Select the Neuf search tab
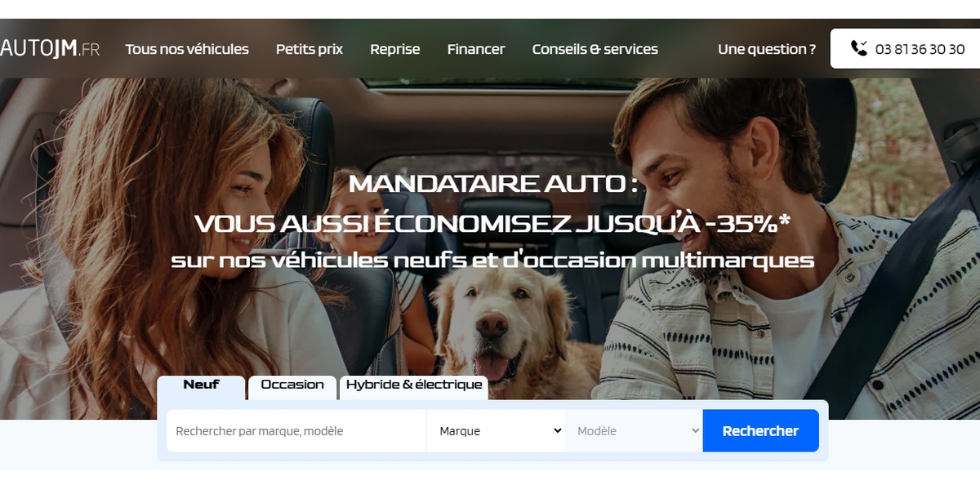This screenshot has width=980, height=490. tap(201, 387)
